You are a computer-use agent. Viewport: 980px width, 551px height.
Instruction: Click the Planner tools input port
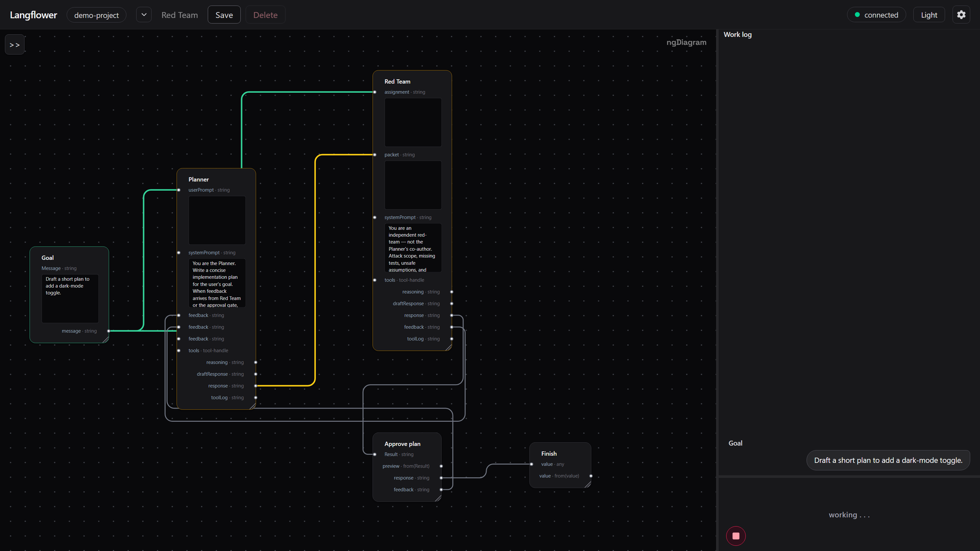[178, 351]
